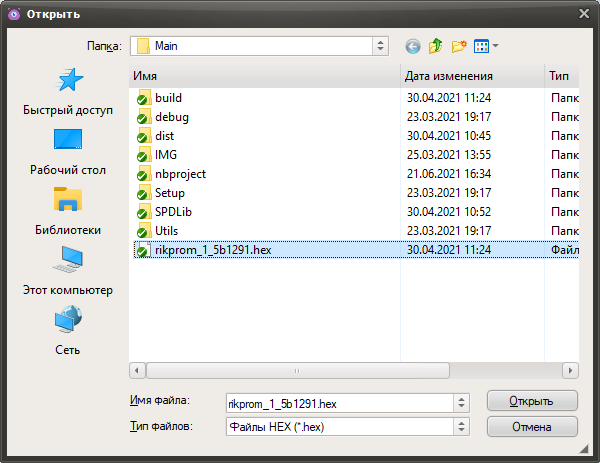Click the Back navigation arrow icon
The image size is (600, 463).
tap(413, 46)
